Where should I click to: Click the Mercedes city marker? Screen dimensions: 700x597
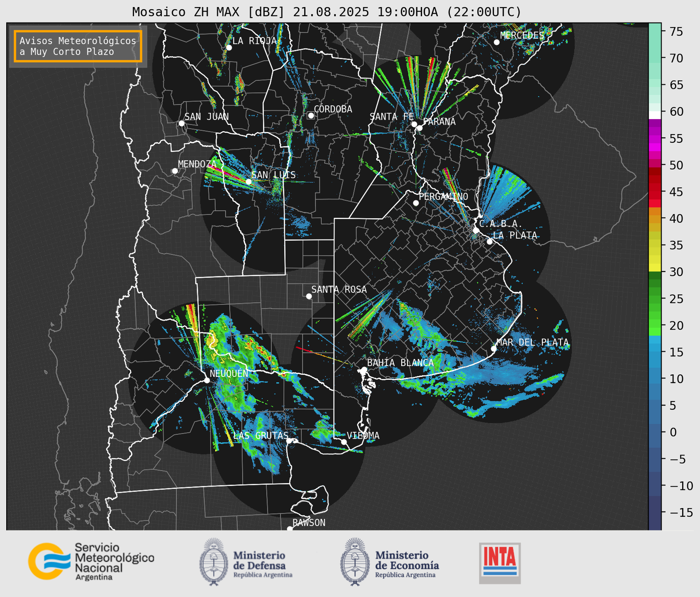pyautogui.click(x=496, y=42)
